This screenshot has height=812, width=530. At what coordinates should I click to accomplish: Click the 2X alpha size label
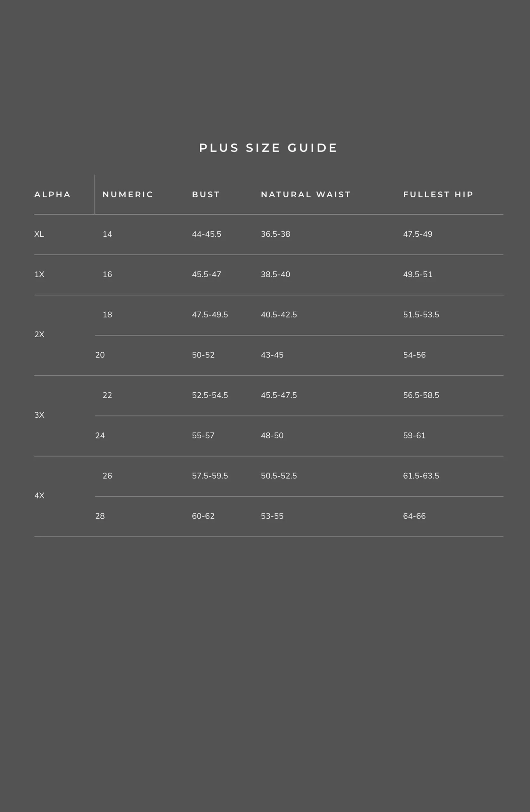click(x=39, y=334)
